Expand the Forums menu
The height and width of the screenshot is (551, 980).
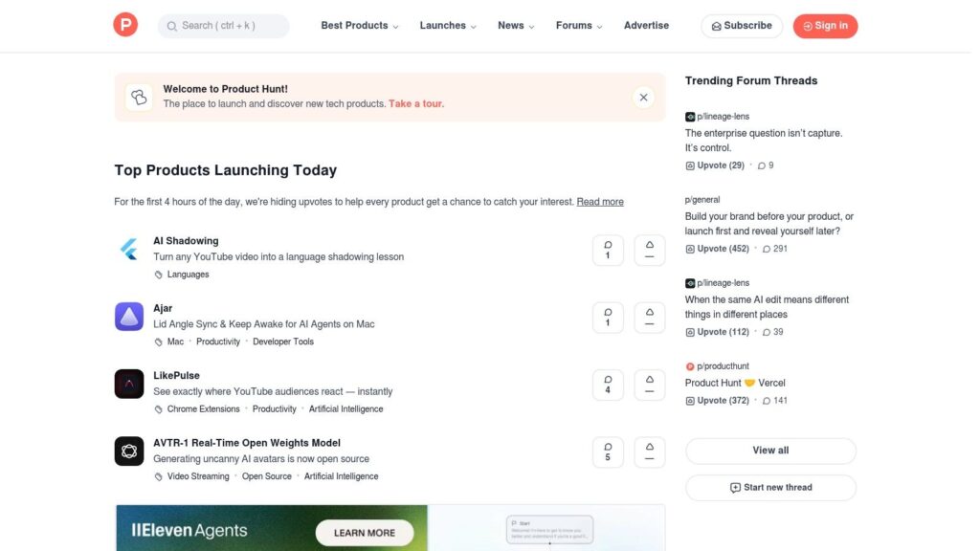point(579,26)
